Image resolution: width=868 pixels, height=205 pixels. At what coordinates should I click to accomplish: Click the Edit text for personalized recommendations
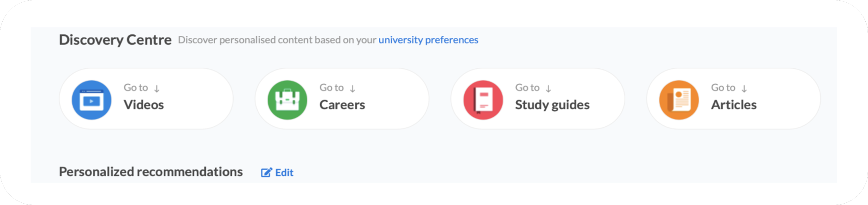pos(284,172)
